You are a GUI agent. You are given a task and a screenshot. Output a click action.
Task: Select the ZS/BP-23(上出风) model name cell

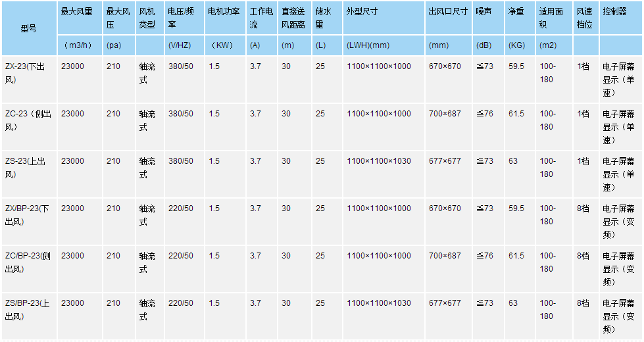[28, 310]
